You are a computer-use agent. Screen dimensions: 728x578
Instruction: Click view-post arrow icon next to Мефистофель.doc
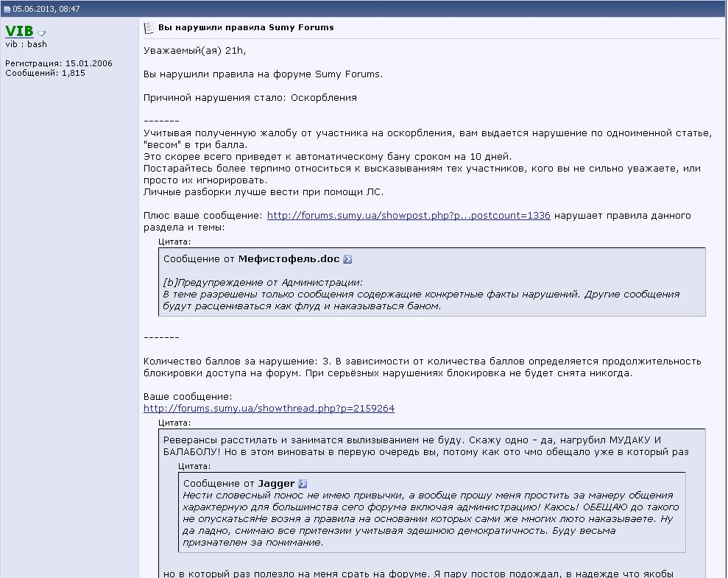(x=347, y=259)
